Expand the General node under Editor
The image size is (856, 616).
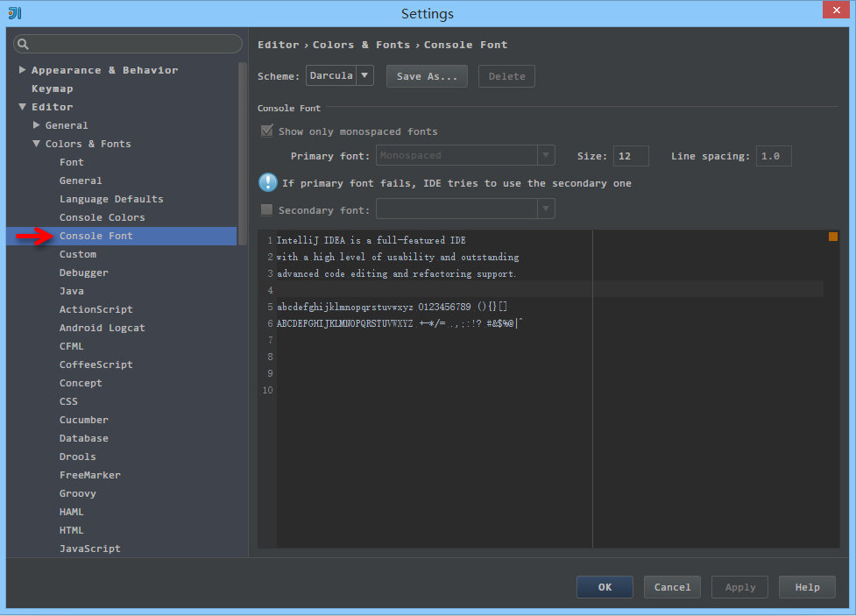click(35, 124)
